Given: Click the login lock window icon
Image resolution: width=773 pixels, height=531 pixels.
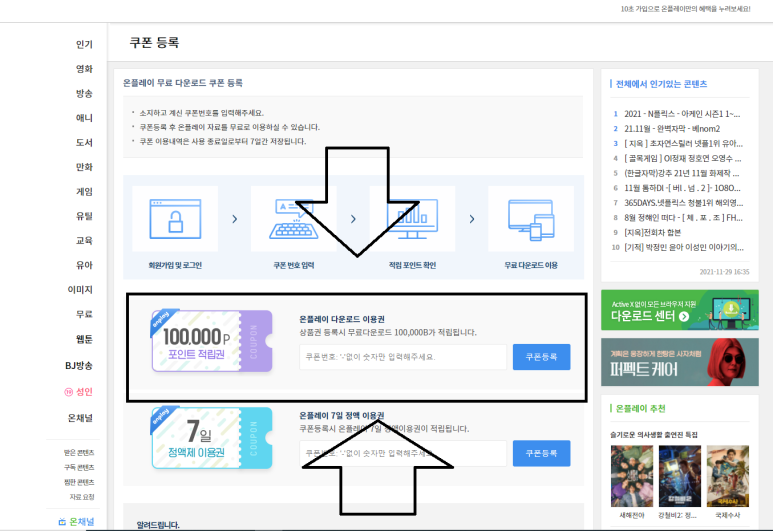Looking at the screenshot, I should click(175, 219).
